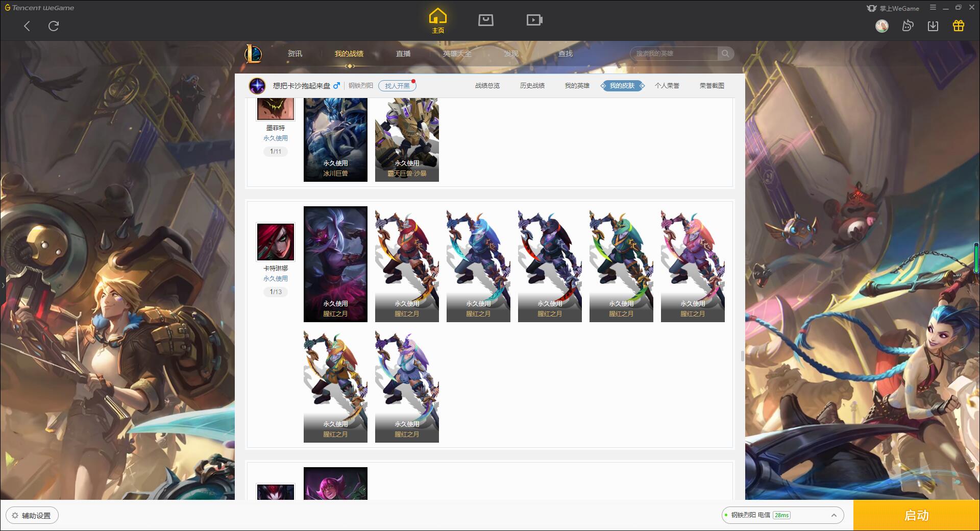Screen dimensions: 980x531
Task: Open the 腥红之月 splash art skin card
Action: click(335, 264)
